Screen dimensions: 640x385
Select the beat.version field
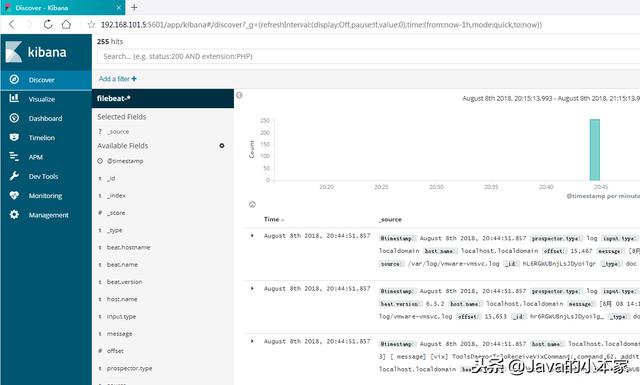[x=124, y=282]
